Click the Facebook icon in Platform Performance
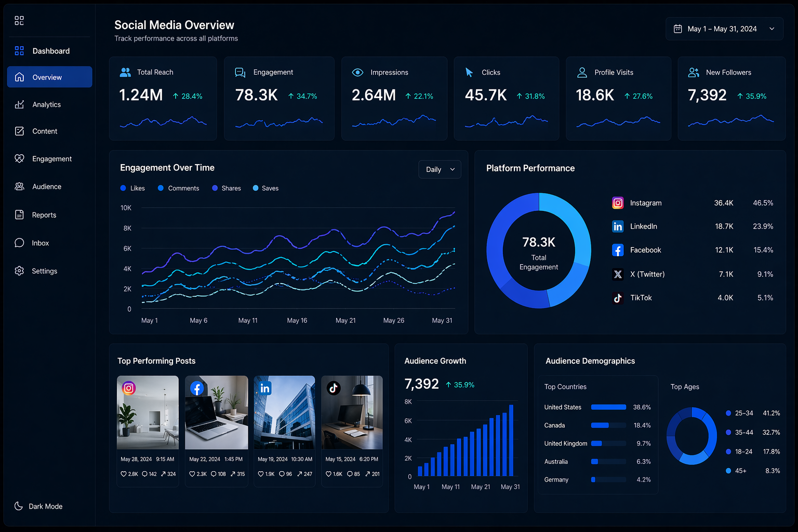The height and width of the screenshot is (532, 798). click(x=618, y=250)
